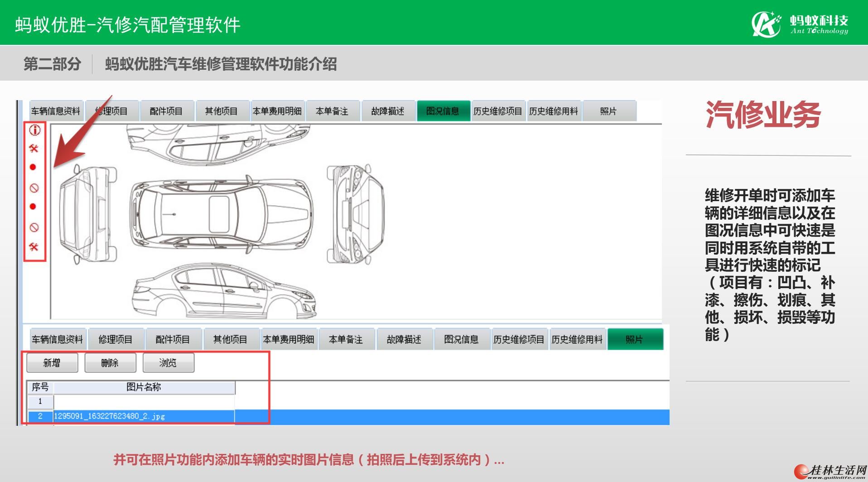Click the crossed-tools icon just under the info icon
Image resolution: width=868 pixels, height=482 pixels.
click(x=34, y=148)
